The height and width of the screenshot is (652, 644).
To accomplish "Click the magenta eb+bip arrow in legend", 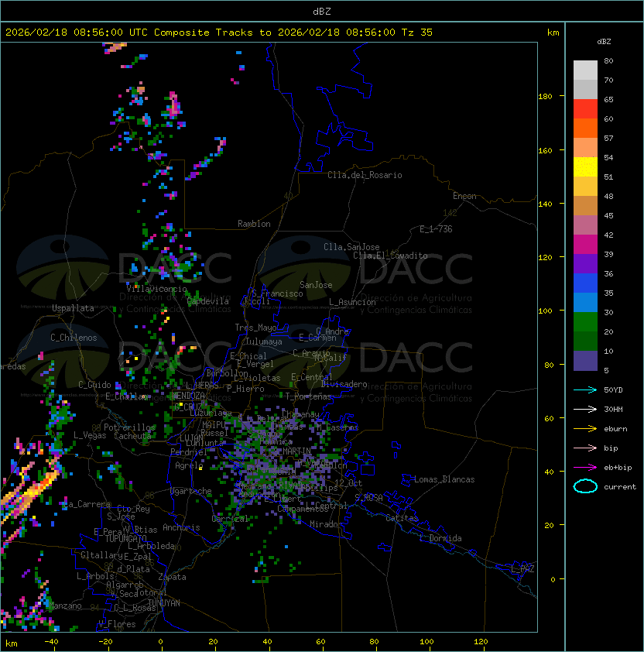I will click(585, 468).
